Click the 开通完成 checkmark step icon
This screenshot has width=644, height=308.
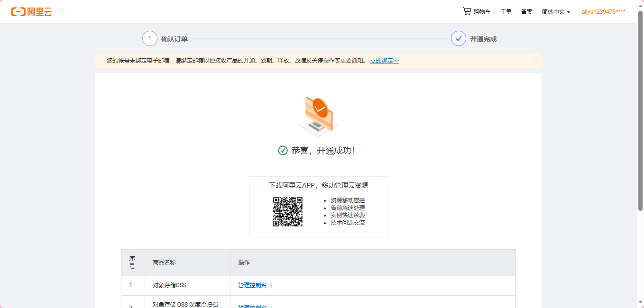click(459, 38)
